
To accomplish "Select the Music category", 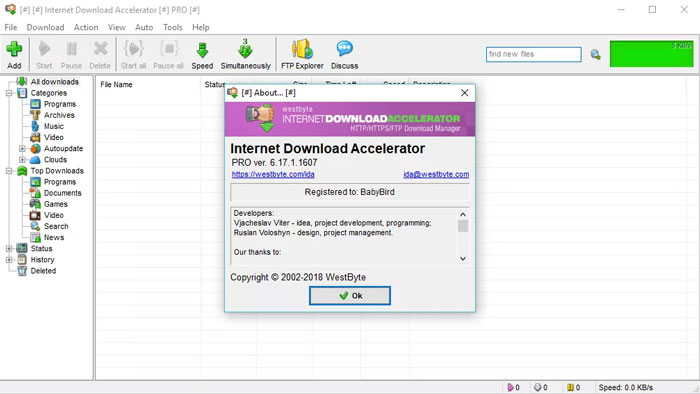I will coord(54,126).
